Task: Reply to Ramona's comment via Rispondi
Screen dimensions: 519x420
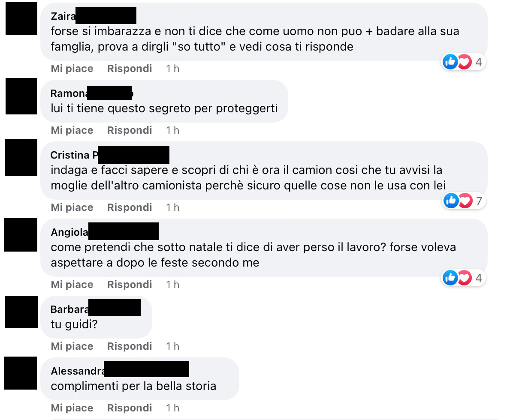Action: click(x=130, y=130)
